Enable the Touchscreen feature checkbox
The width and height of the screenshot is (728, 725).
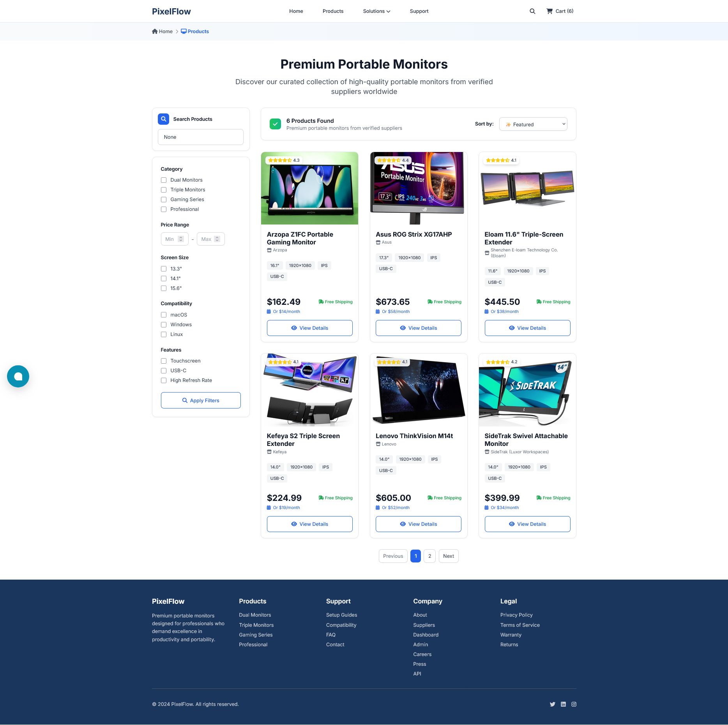pos(164,361)
